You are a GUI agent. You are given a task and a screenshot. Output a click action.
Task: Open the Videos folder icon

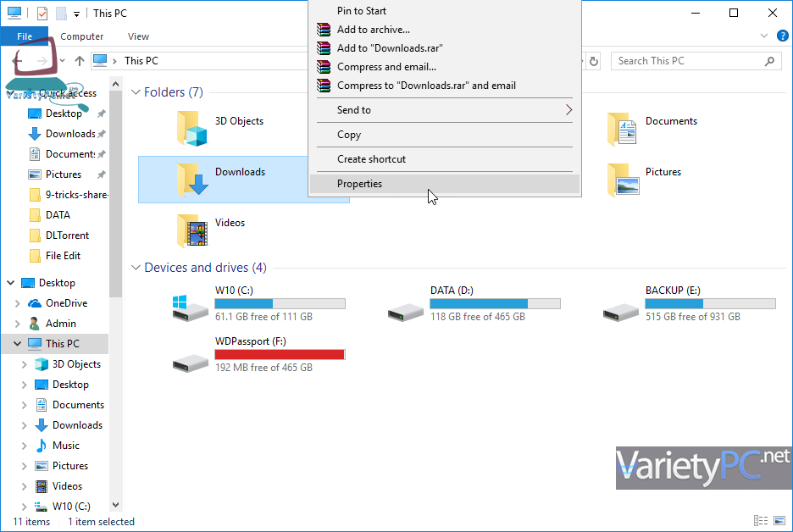coord(192,230)
